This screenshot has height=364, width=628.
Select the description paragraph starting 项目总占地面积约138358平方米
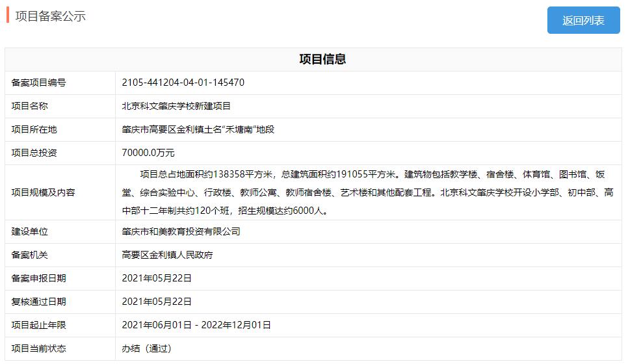tap(368, 192)
